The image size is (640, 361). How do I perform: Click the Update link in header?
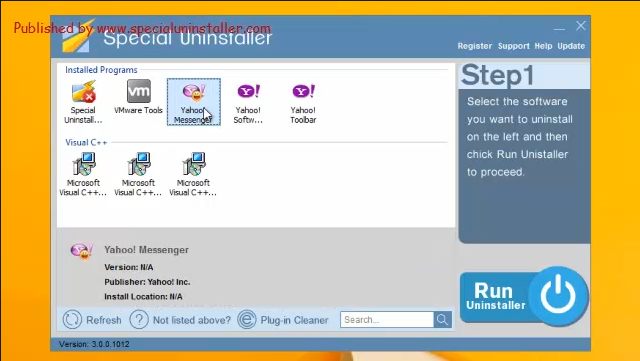[571, 46]
